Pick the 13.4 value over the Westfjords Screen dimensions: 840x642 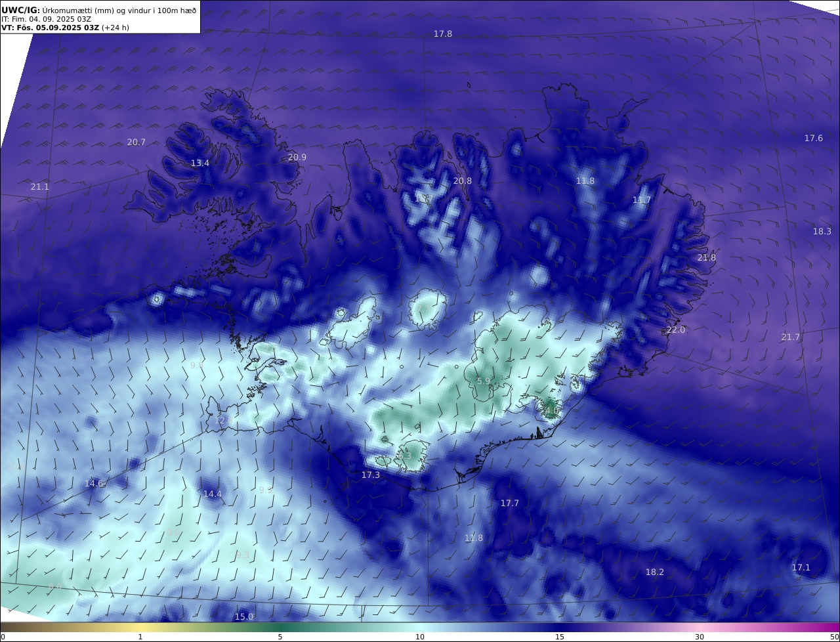pyautogui.click(x=200, y=163)
